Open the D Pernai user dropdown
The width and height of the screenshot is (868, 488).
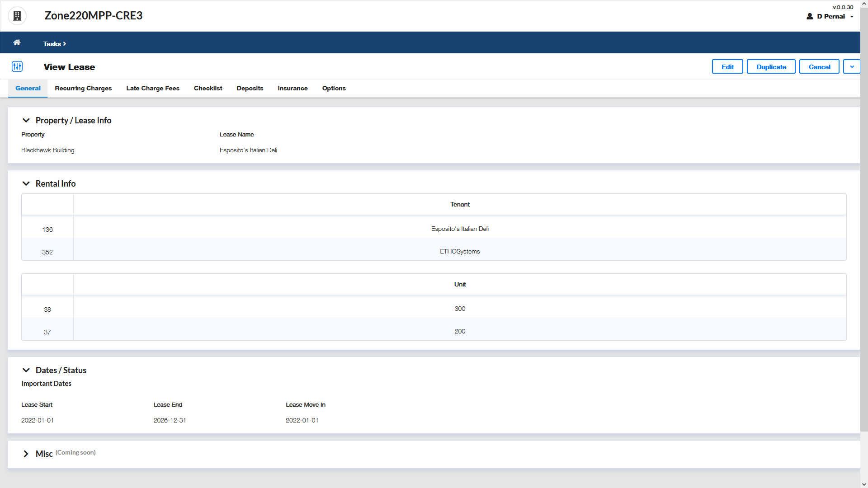click(852, 17)
